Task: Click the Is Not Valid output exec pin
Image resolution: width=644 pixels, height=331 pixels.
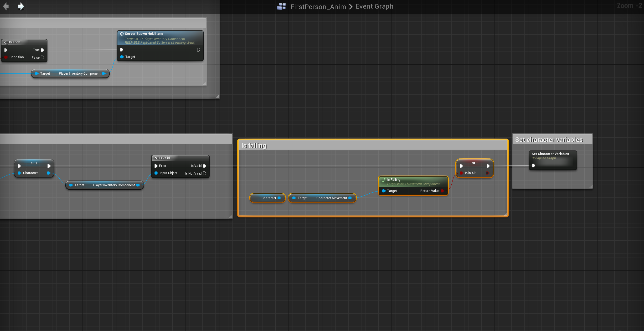Action: pos(205,173)
